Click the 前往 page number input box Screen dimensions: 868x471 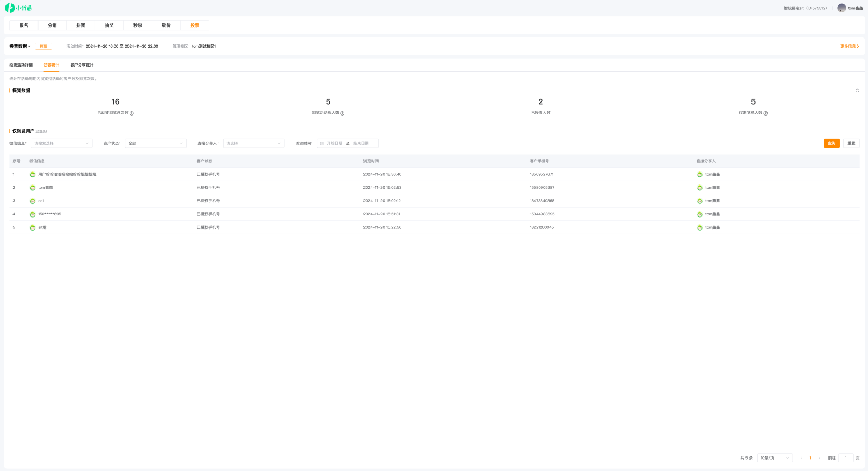point(846,458)
